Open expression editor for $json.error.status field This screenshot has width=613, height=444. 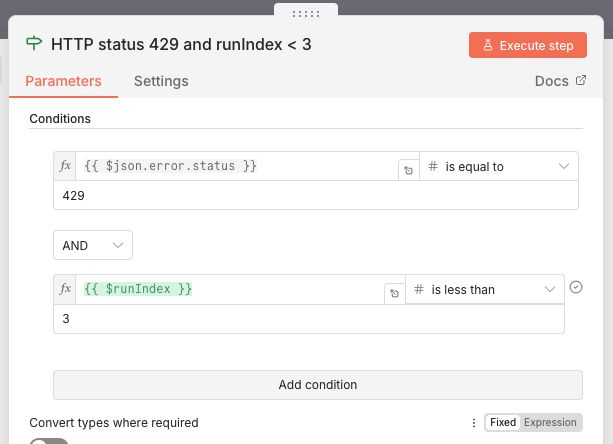click(408, 171)
